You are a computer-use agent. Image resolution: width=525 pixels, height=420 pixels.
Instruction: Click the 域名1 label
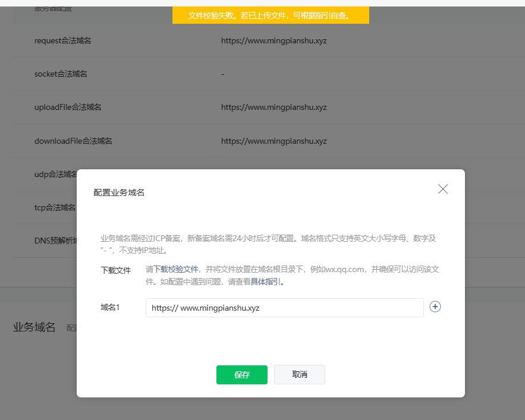[x=110, y=307]
